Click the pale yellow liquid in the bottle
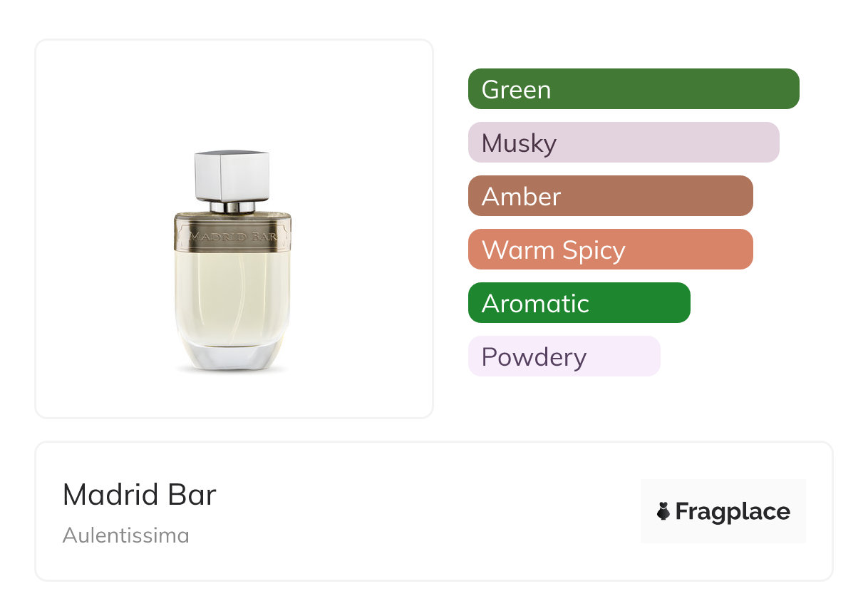Image resolution: width=868 pixels, height=616 pixels. [232, 292]
